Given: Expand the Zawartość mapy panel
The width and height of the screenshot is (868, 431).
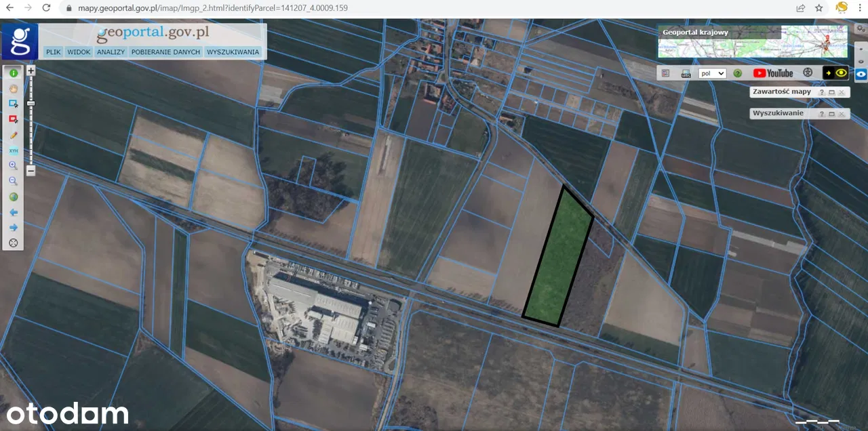Looking at the screenshot, I should 831,92.
